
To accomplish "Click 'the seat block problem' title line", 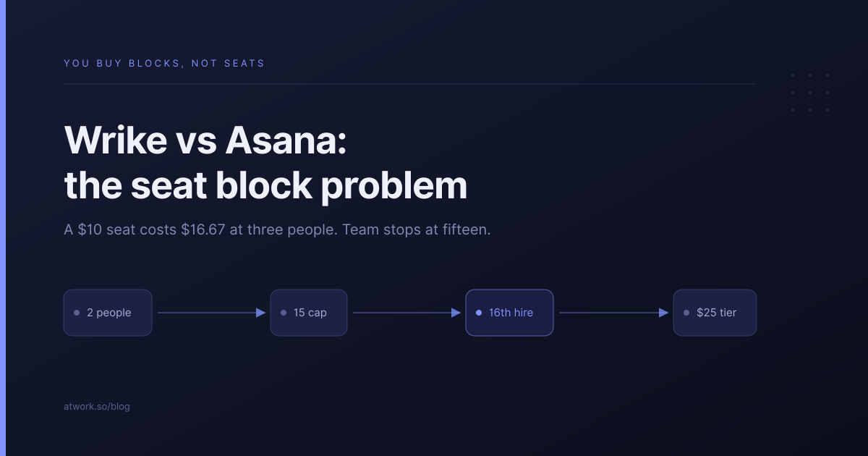I will pyautogui.click(x=265, y=186).
